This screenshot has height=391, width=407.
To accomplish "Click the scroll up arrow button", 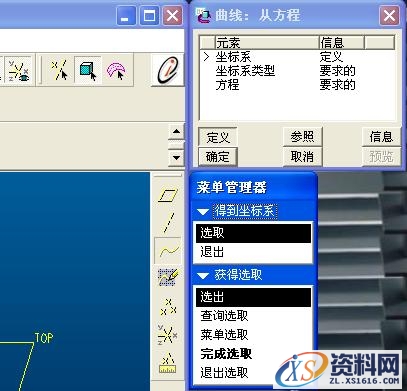I will (x=176, y=132).
